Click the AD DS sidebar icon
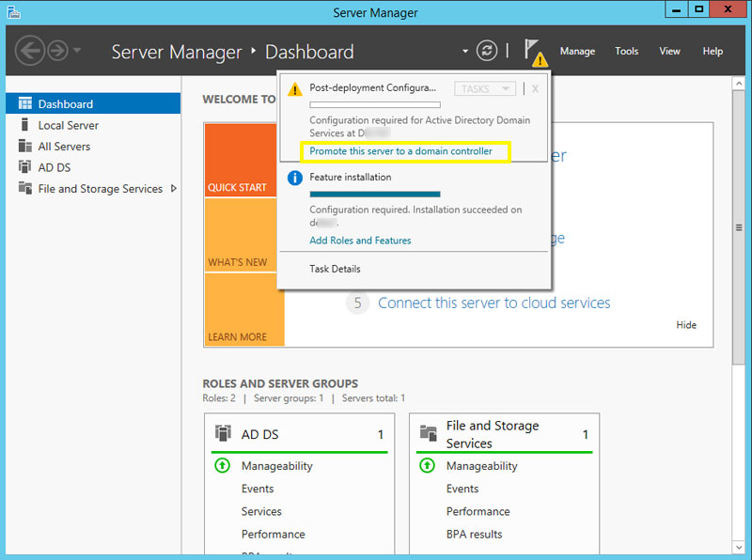This screenshot has height=560, width=752. (x=25, y=166)
